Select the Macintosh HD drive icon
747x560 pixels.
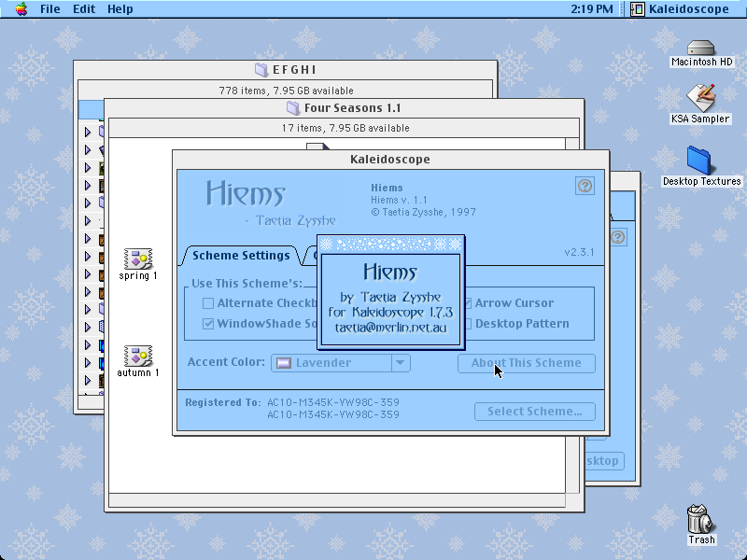pyautogui.click(x=701, y=49)
